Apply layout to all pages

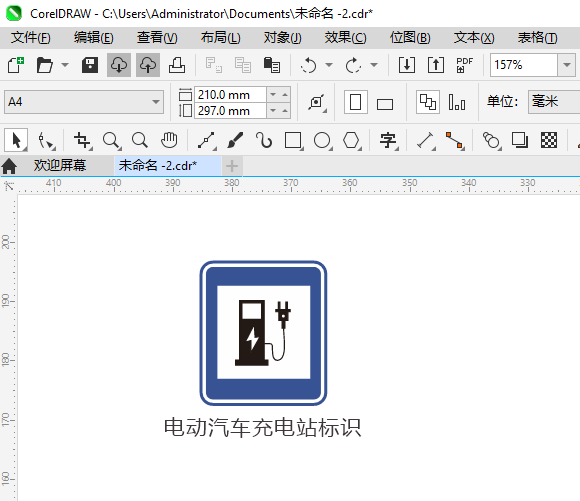point(428,102)
